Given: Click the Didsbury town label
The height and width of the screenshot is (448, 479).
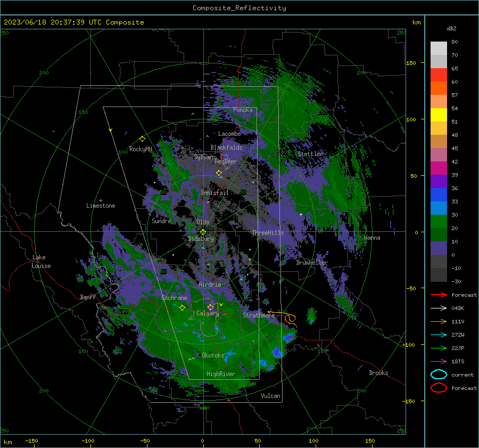Looking at the screenshot, I should (x=201, y=239).
